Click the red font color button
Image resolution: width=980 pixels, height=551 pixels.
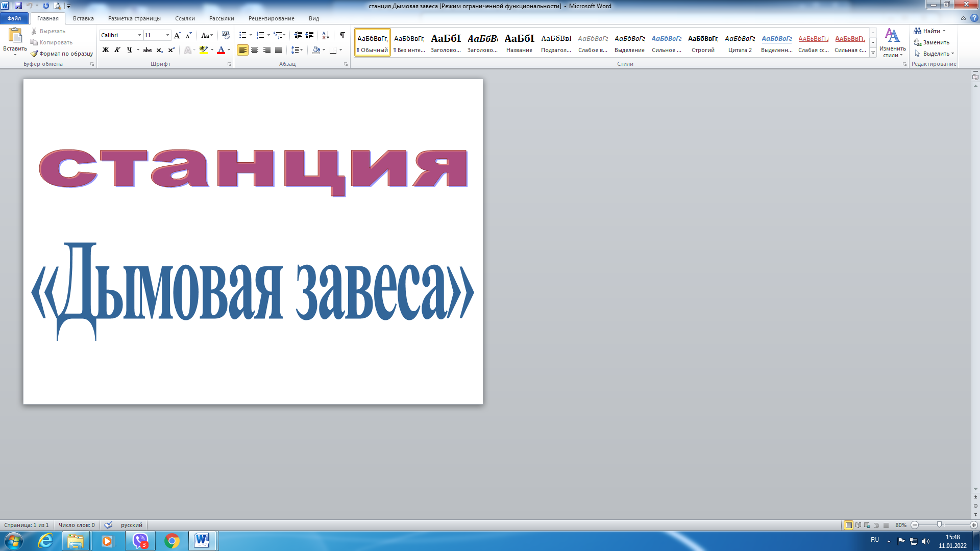click(221, 50)
